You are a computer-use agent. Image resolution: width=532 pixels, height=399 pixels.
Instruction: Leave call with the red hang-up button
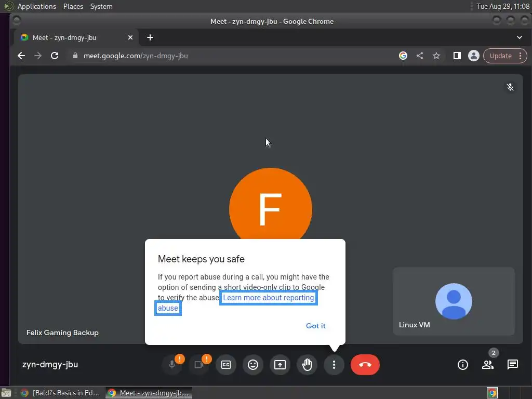click(x=365, y=365)
